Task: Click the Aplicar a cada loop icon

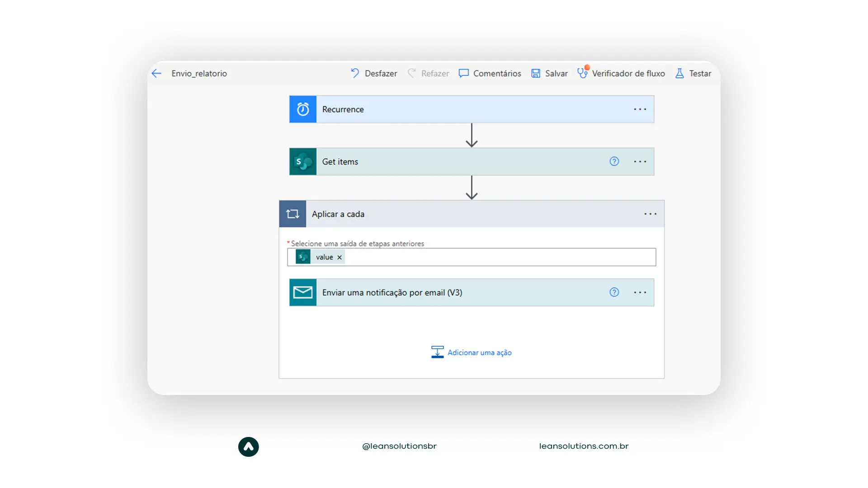Action: (x=292, y=214)
